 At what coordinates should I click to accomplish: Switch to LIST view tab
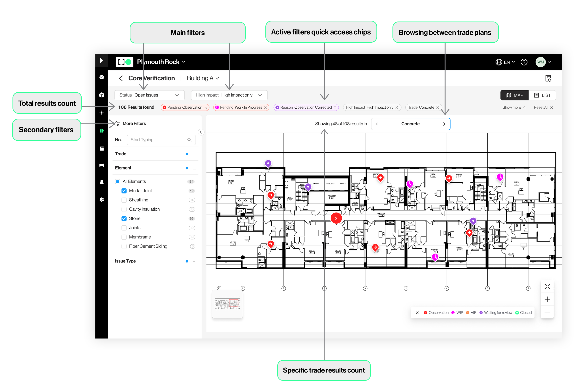(542, 95)
